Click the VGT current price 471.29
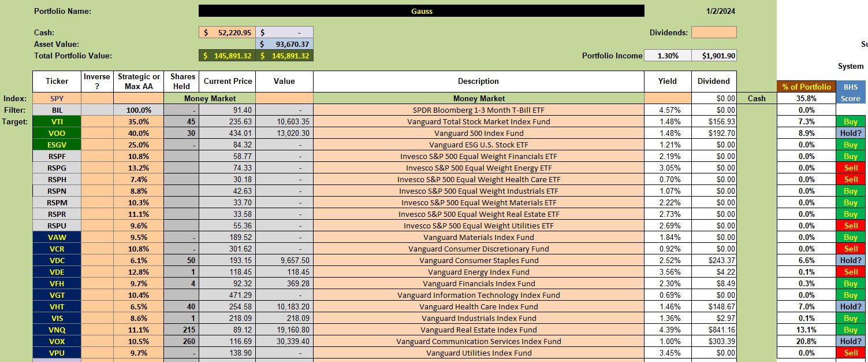This screenshot has width=868, height=362. [226, 295]
